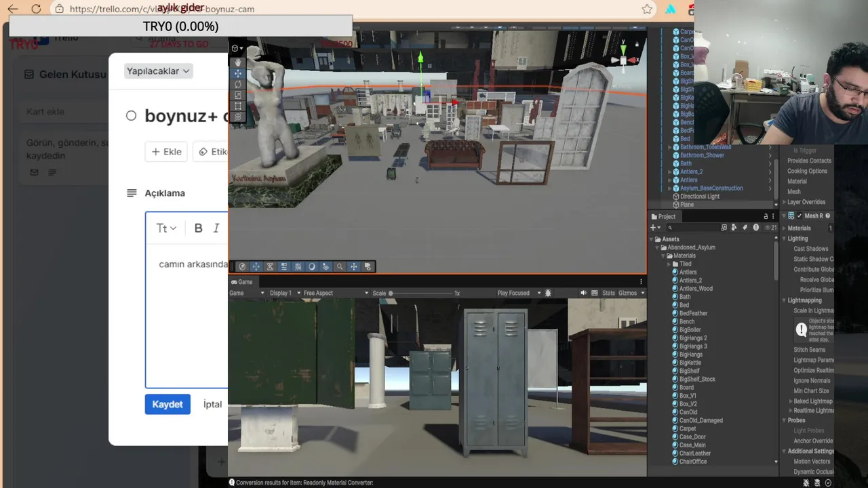This screenshot has width=868, height=488.
Task: Toggle the hidden packages count icon in Project
Action: point(772,228)
